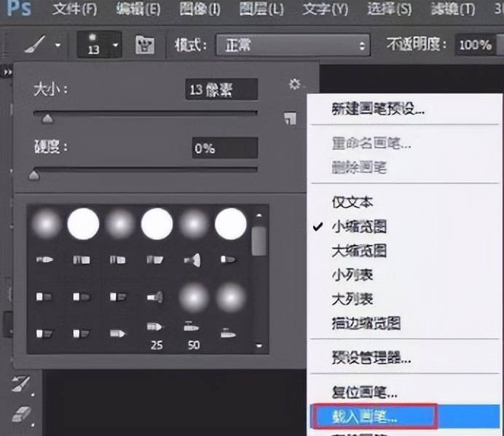
Task: Open the tool preset dropdown arrow beside brush icon
Action: [x=58, y=44]
